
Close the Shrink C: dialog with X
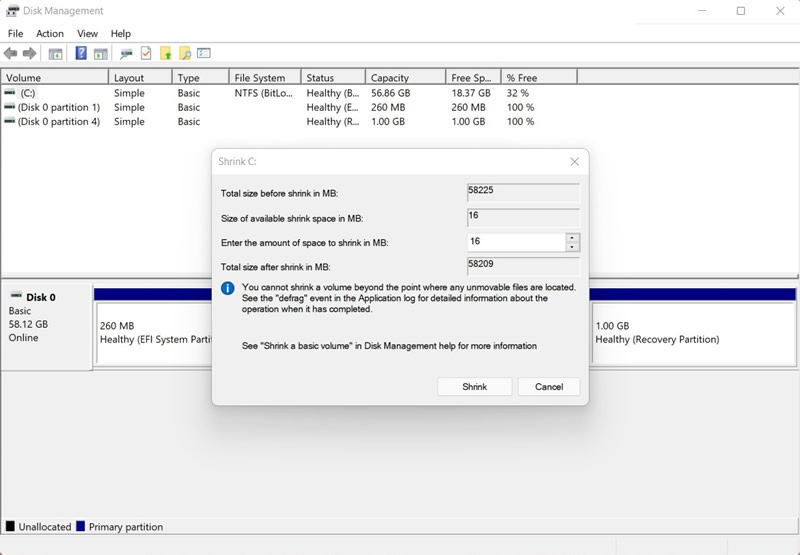(x=574, y=162)
